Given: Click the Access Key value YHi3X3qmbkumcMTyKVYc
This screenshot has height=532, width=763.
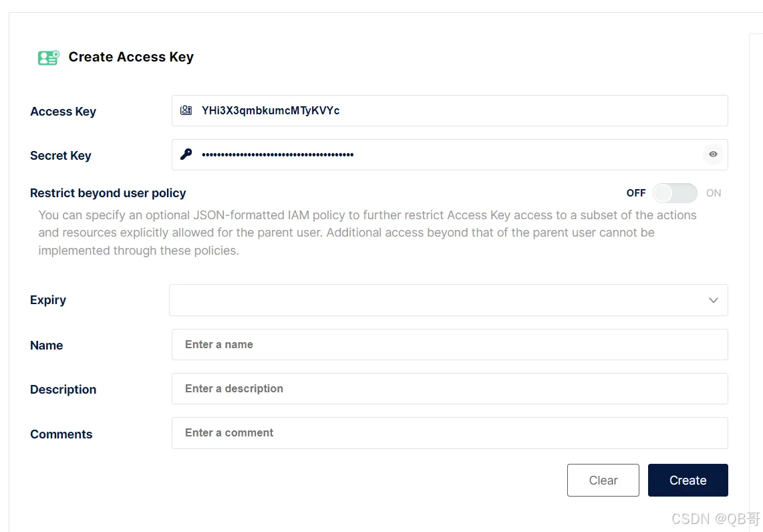Looking at the screenshot, I should click(271, 111).
